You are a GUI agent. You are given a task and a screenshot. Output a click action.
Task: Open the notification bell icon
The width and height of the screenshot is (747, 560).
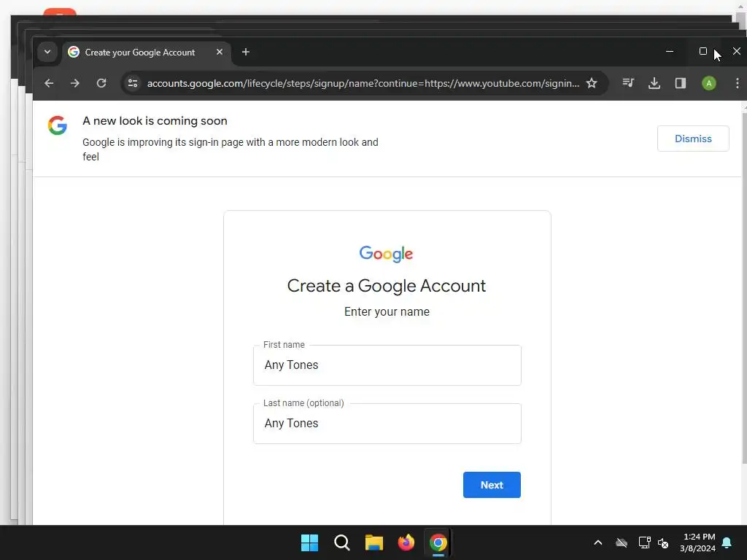point(727,542)
